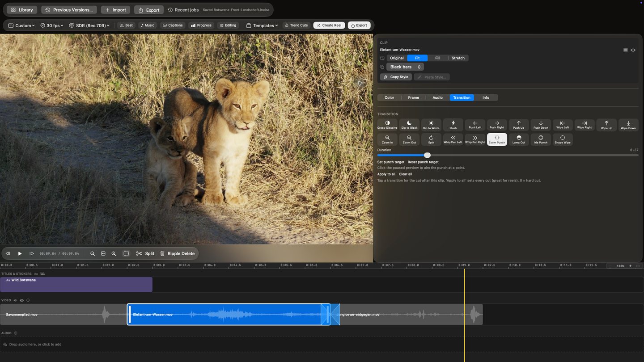644x362 pixels.
Task: Set clip scaling to Fill
Action: point(437,58)
